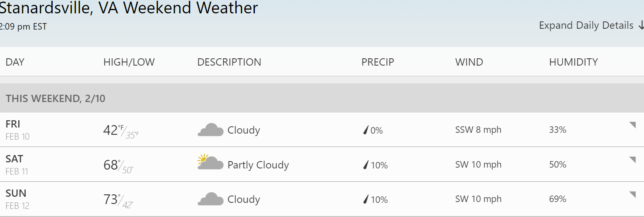Expand Sunday Feb 12 row details arrow
Image resolution: width=644 pixels, height=217 pixels.
click(x=633, y=194)
